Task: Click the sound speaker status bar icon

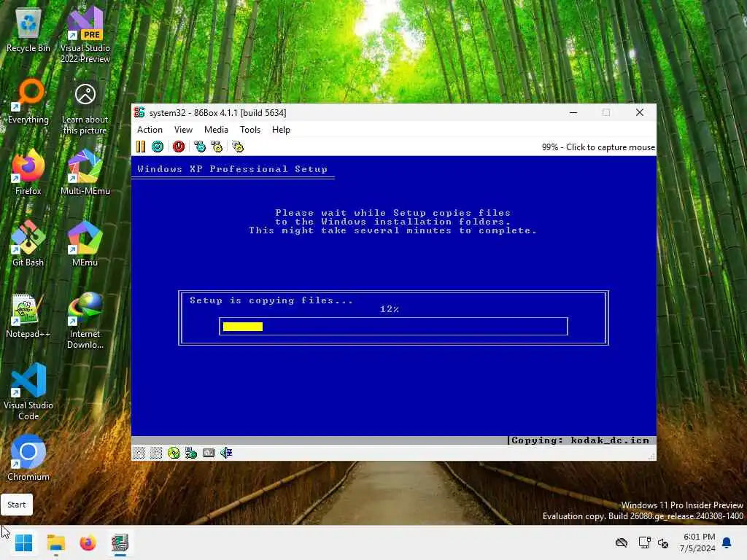Action: [x=226, y=453]
